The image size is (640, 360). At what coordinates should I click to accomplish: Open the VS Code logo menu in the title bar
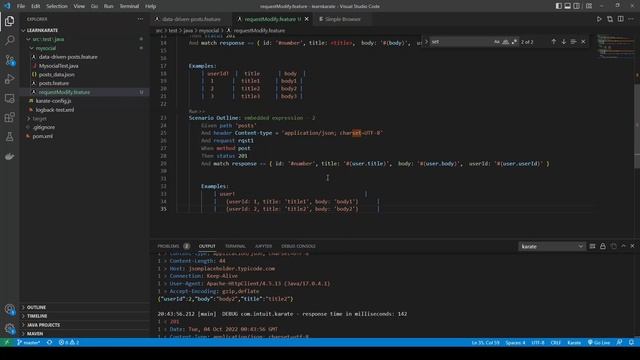[7, 6]
